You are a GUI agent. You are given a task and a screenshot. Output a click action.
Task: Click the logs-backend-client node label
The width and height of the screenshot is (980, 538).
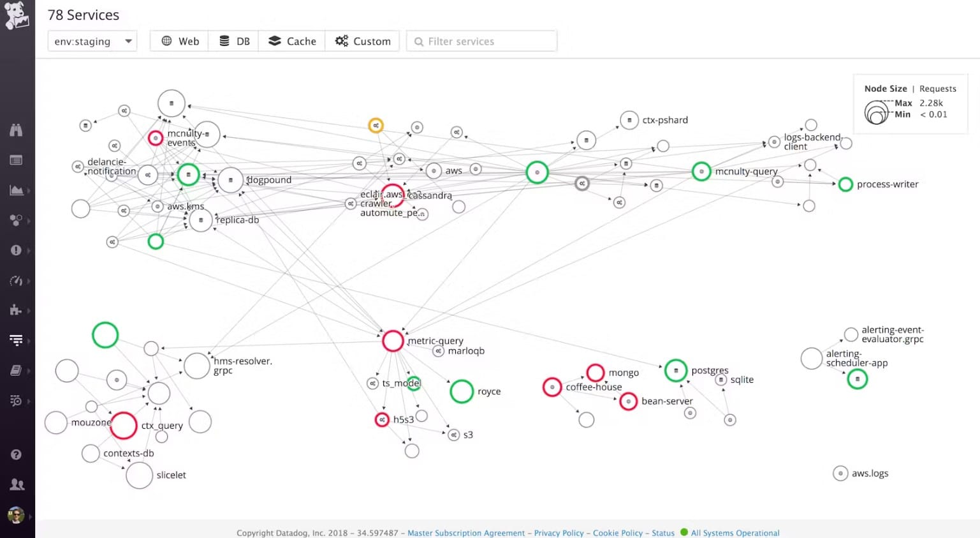(x=813, y=142)
